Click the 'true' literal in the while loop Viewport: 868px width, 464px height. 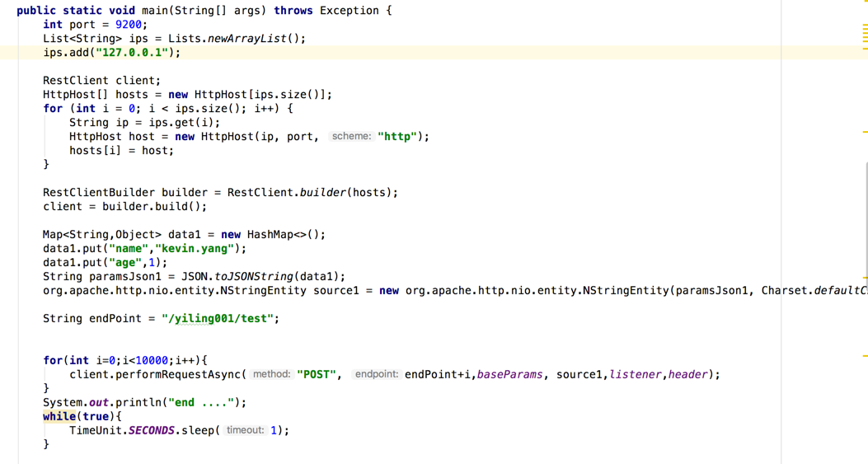pyautogui.click(x=96, y=416)
